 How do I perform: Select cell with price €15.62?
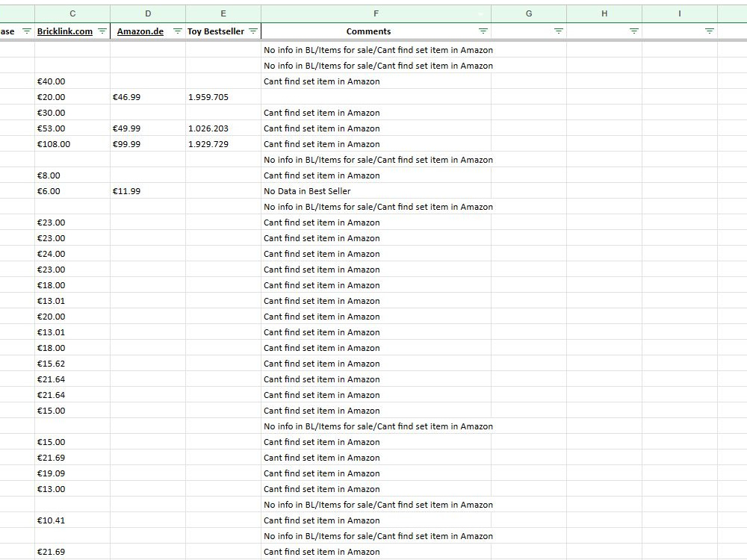click(72, 364)
